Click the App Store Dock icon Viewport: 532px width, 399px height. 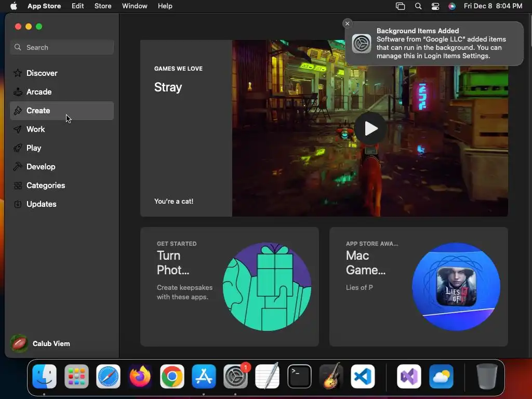pos(204,376)
